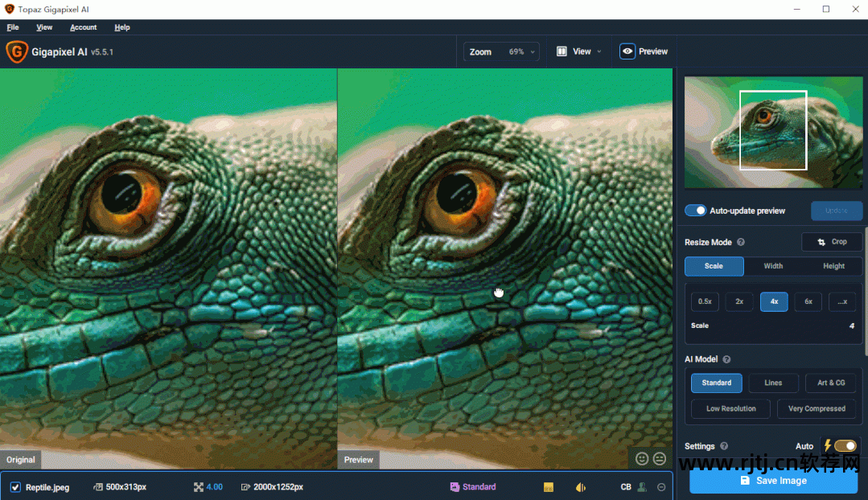868x500 pixels.
Task: Select the Very Compressed AI model
Action: tap(817, 408)
